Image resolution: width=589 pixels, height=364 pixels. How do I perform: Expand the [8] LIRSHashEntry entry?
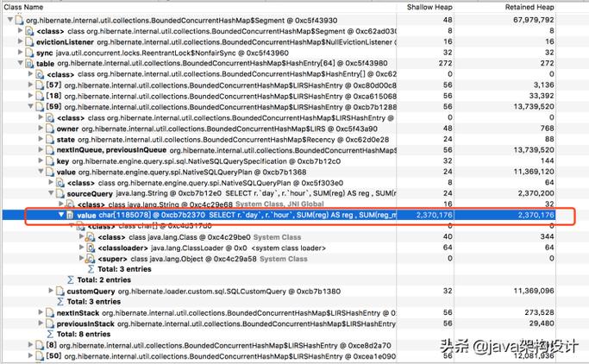30,345
